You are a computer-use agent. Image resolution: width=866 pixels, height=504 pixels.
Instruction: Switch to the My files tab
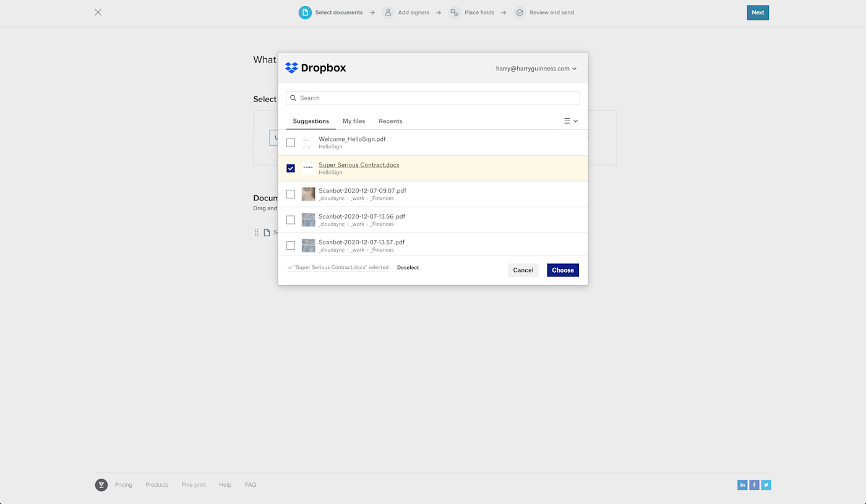click(x=354, y=121)
